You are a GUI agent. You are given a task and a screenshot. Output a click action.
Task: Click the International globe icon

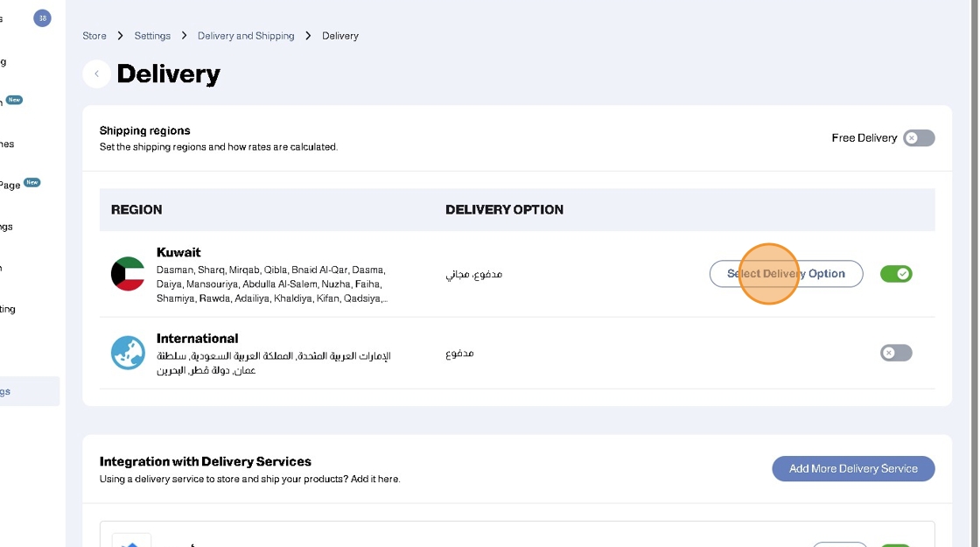click(128, 353)
